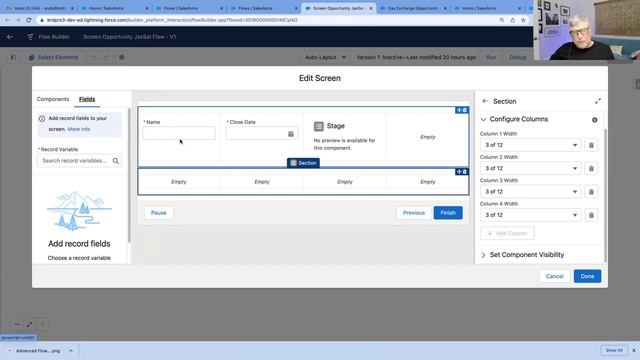Delete the top section with its trash icon
The width and height of the screenshot is (640, 360).
click(465, 110)
